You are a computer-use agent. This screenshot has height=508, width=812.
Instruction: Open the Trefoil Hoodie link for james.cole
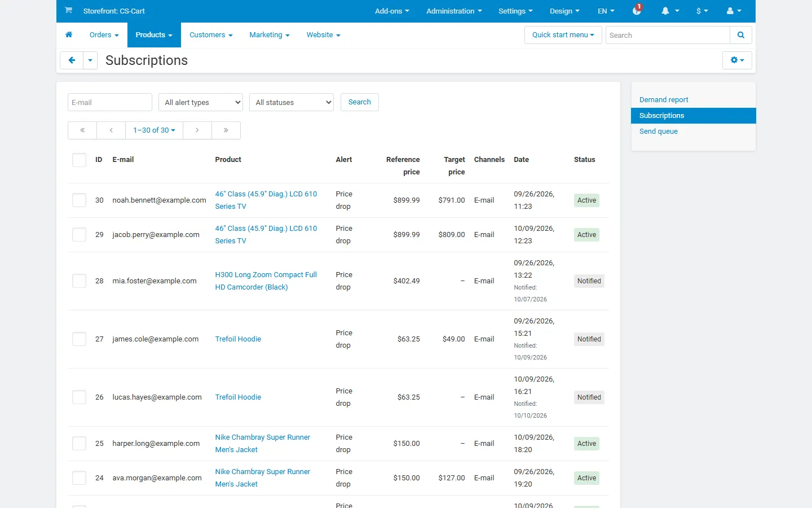pyautogui.click(x=238, y=339)
